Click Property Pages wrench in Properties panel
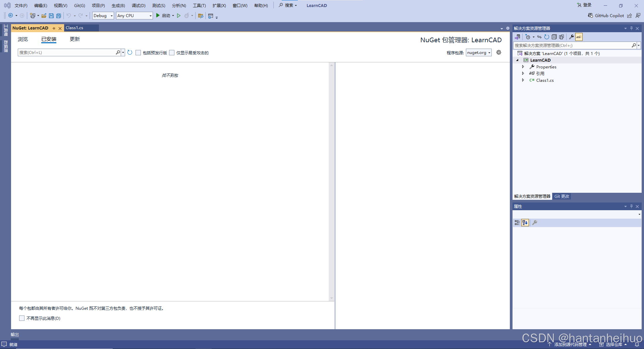This screenshot has height=349, width=644. click(x=535, y=223)
